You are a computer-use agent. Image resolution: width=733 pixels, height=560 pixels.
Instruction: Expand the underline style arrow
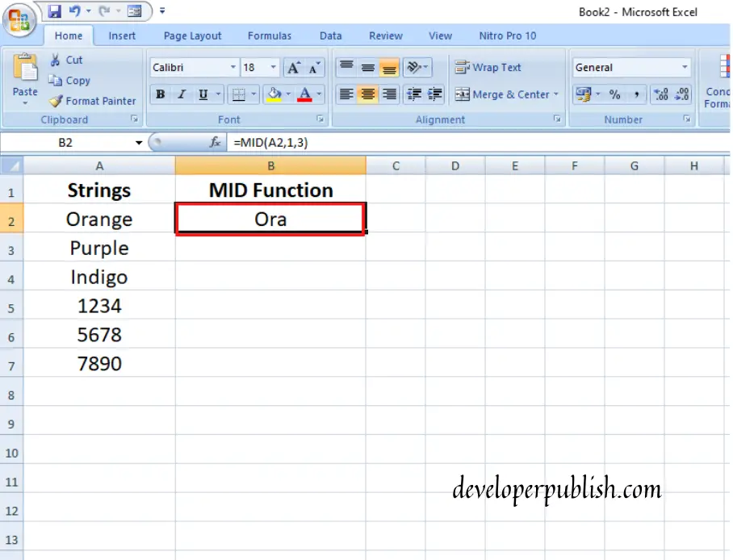218,94
